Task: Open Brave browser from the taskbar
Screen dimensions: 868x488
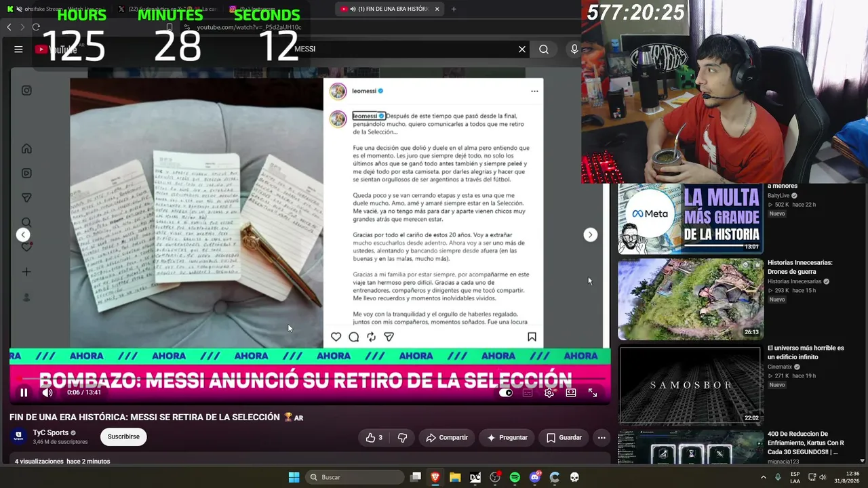Action: pos(435,477)
